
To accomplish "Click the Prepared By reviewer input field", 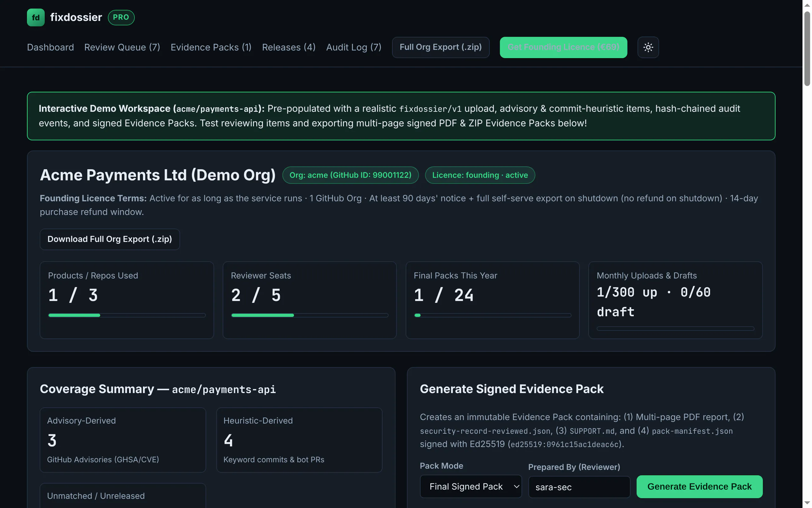I will (x=579, y=487).
